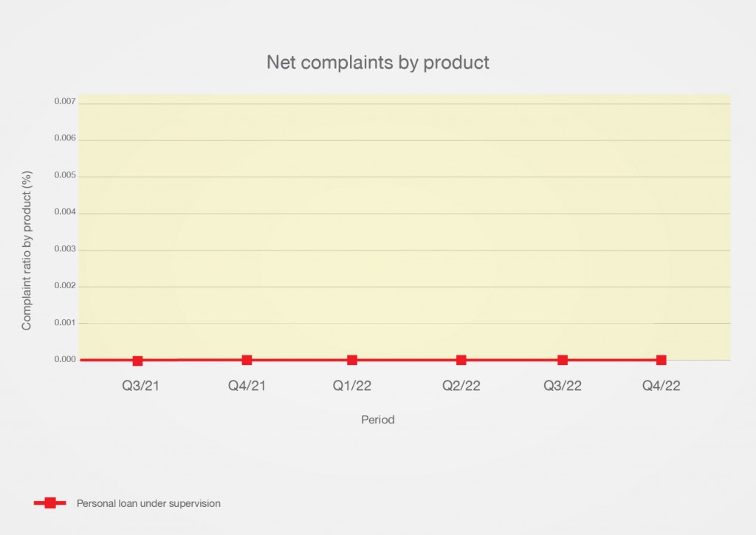Click the Q3/22 data point marker
This screenshot has height=535, width=756.
563,360
